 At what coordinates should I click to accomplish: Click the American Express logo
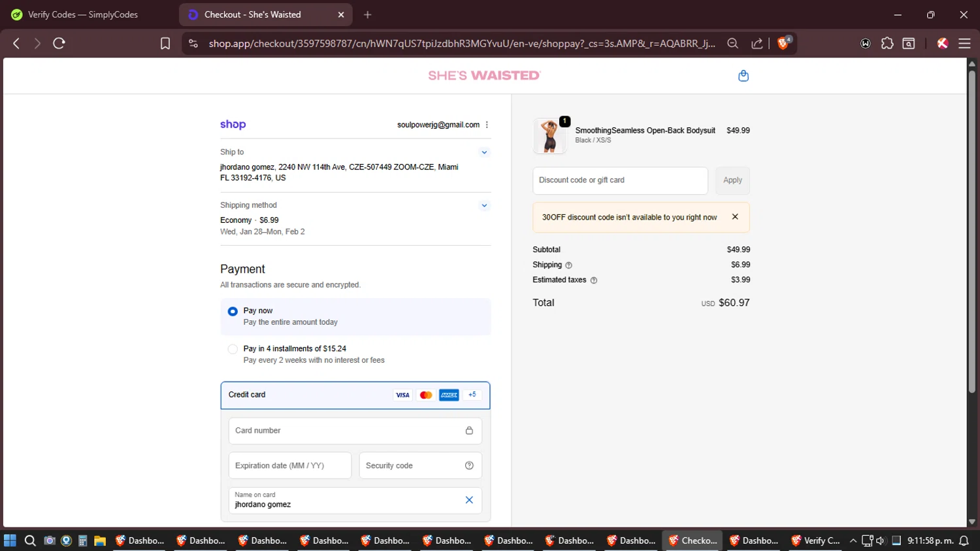[449, 395]
